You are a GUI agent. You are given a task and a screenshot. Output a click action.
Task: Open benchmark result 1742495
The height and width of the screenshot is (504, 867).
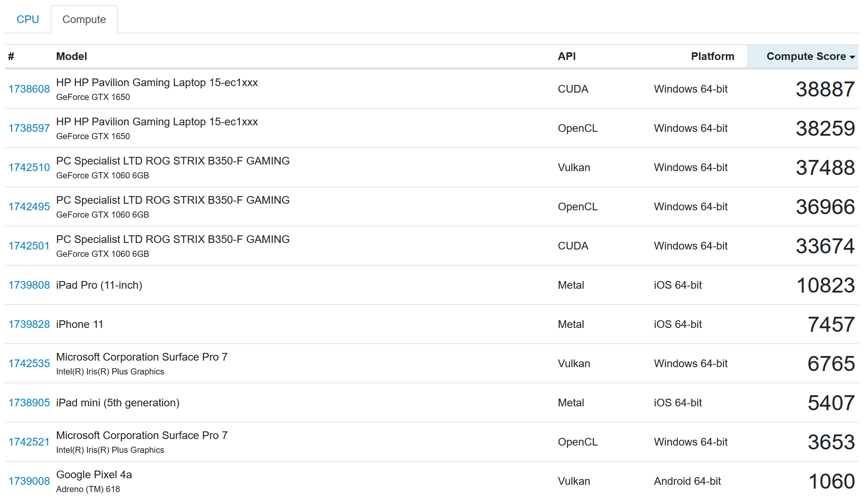29,206
